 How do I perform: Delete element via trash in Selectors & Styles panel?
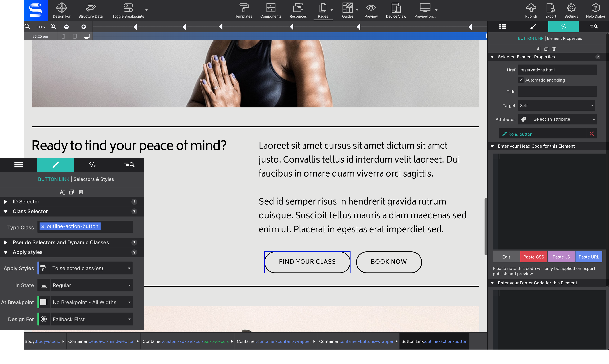click(81, 192)
